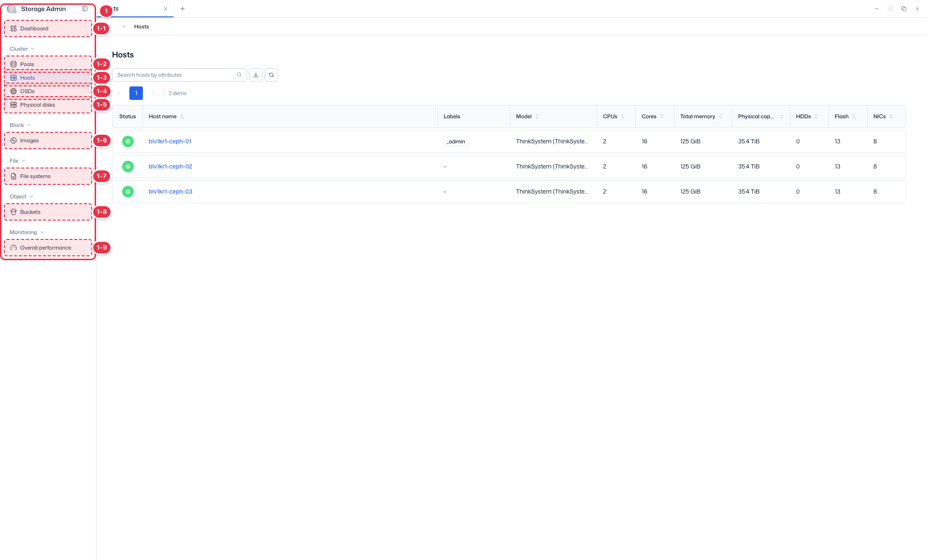927x560 pixels.
Task: Open host blv1kr1-ceph-01 link
Action: (170, 141)
